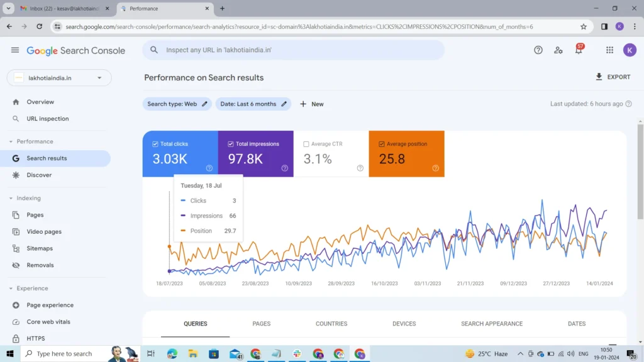The width and height of the screenshot is (644, 362).
Task: Toggle the Total impressions checkbox
Action: tap(231, 144)
